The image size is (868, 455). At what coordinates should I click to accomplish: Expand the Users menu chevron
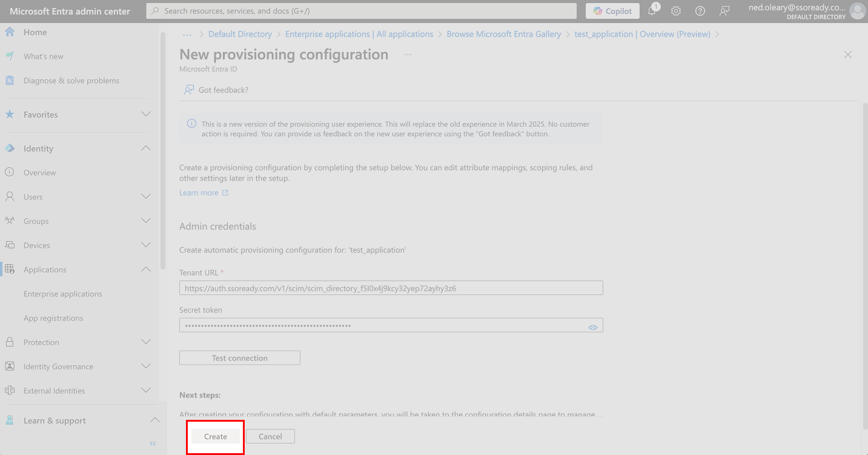click(x=146, y=197)
